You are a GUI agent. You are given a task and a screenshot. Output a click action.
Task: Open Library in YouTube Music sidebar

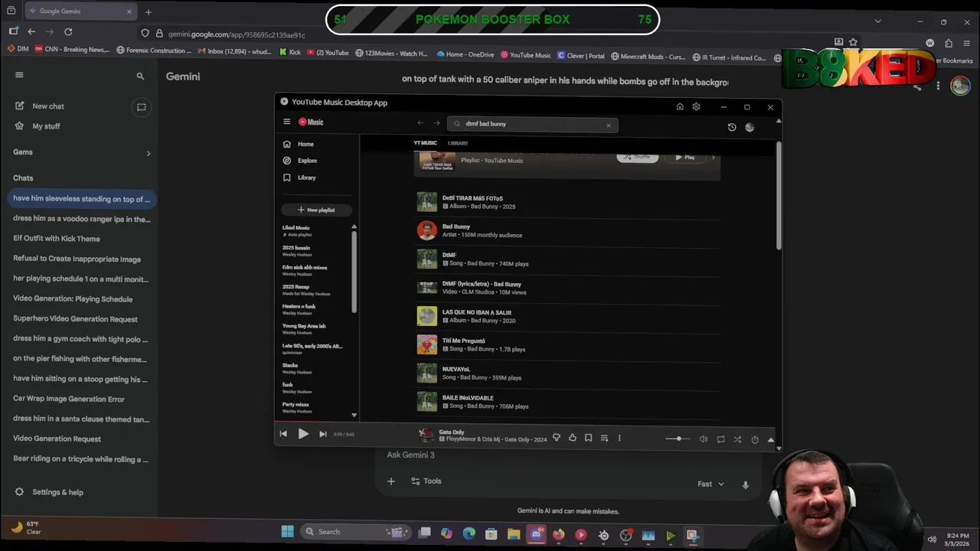click(299, 178)
